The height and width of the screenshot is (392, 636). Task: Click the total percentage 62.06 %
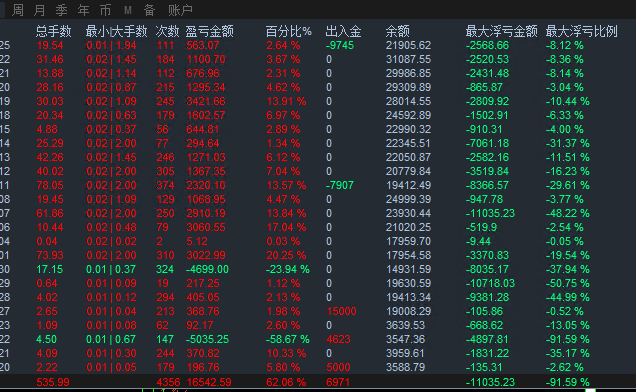coord(286,382)
